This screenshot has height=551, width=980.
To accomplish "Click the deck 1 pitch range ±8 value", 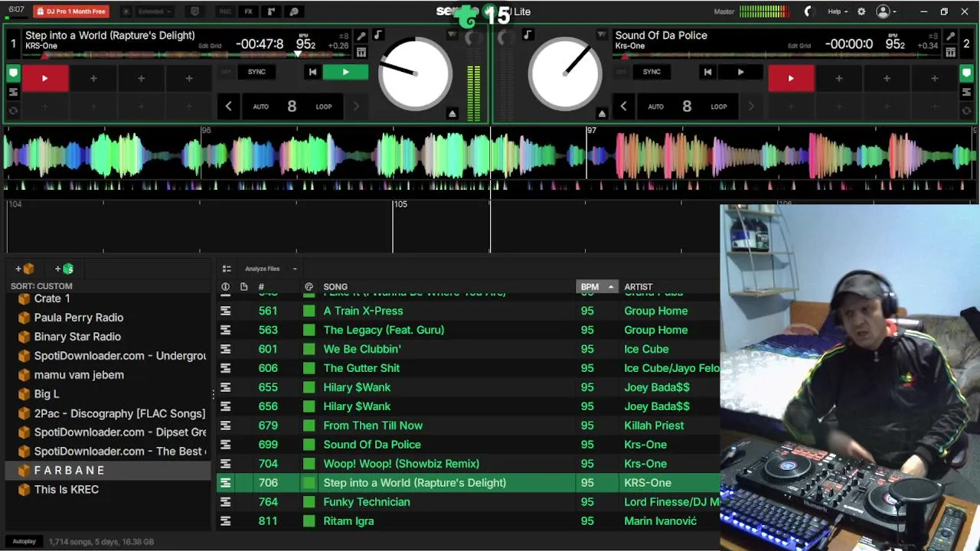I will tap(345, 36).
